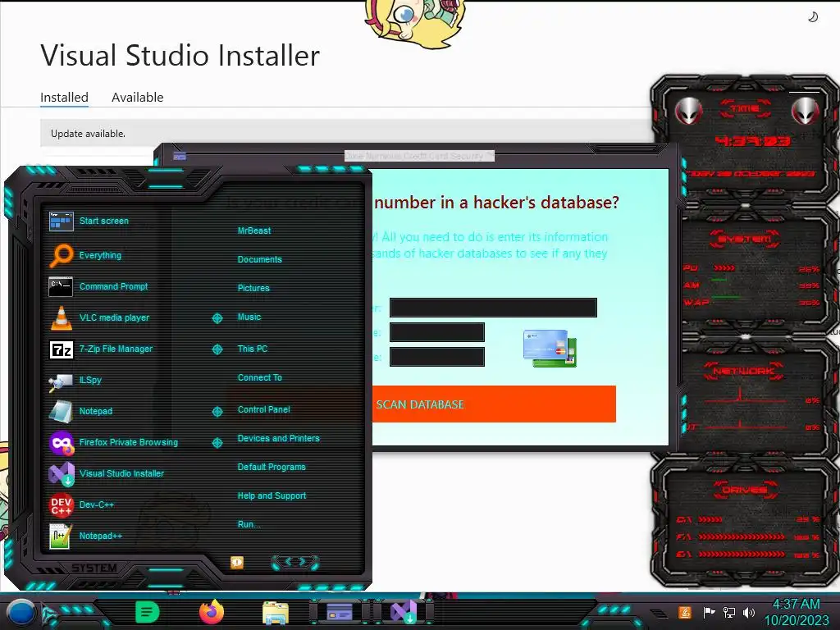Click the Update available banner
The width and height of the screenshot is (840, 630).
pos(345,134)
